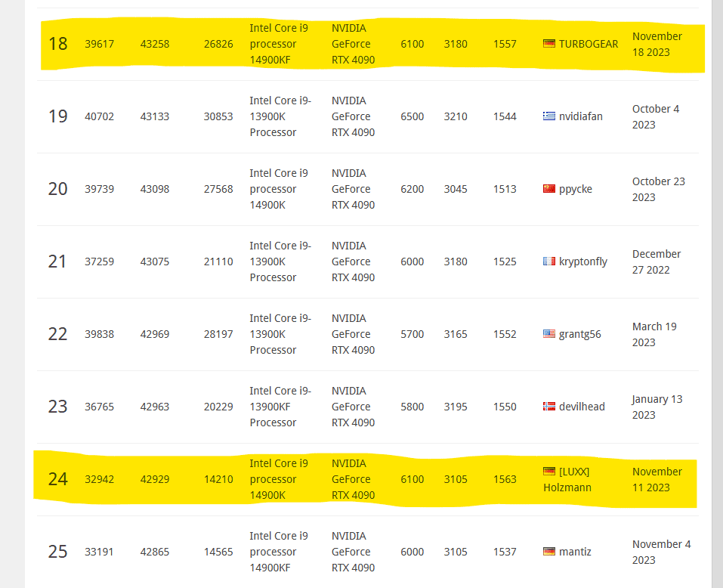This screenshot has width=723, height=588.
Task: Click the German flag beside mantiz
Action: pos(548,552)
